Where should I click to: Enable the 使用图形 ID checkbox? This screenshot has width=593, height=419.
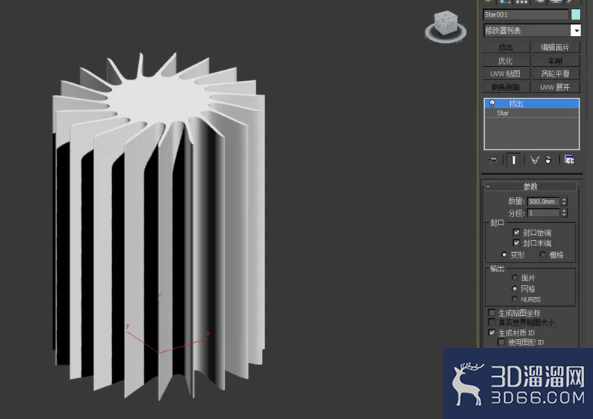(501, 342)
